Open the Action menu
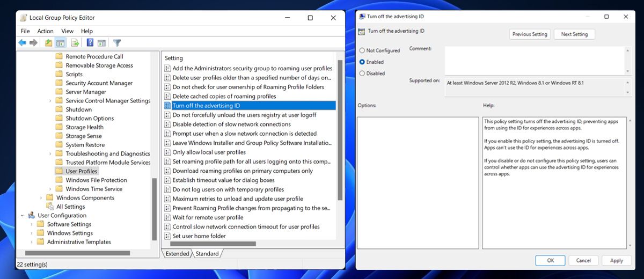644x279 pixels. click(45, 31)
